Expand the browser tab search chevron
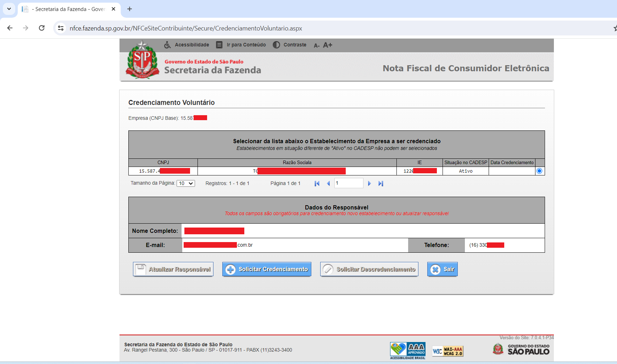The height and width of the screenshot is (364, 617). tap(9, 9)
